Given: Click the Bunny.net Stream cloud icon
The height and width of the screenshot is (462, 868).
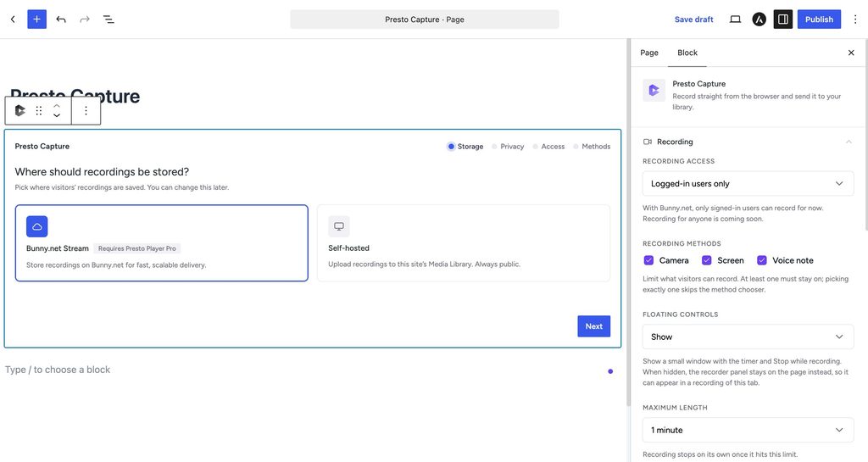Looking at the screenshot, I should (37, 226).
